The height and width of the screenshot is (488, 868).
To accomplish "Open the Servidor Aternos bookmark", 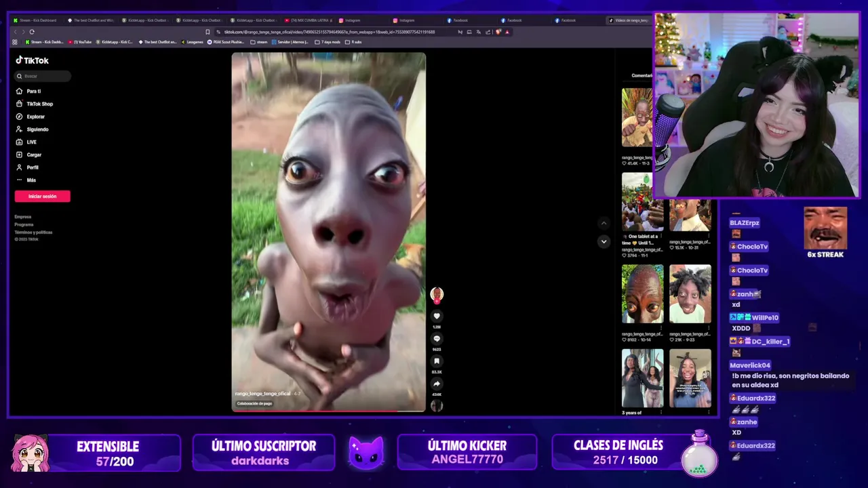I will [290, 42].
